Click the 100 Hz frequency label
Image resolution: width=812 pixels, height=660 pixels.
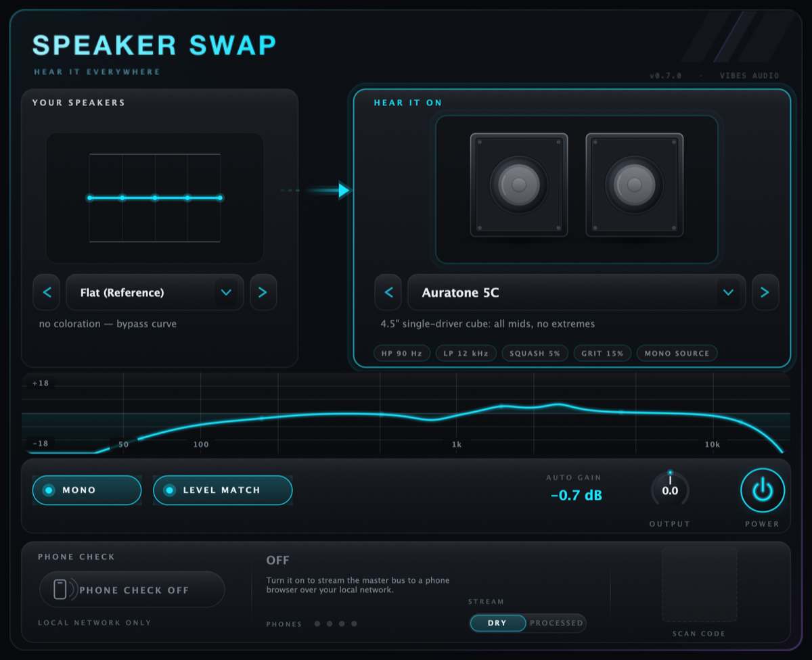(201, 444)
